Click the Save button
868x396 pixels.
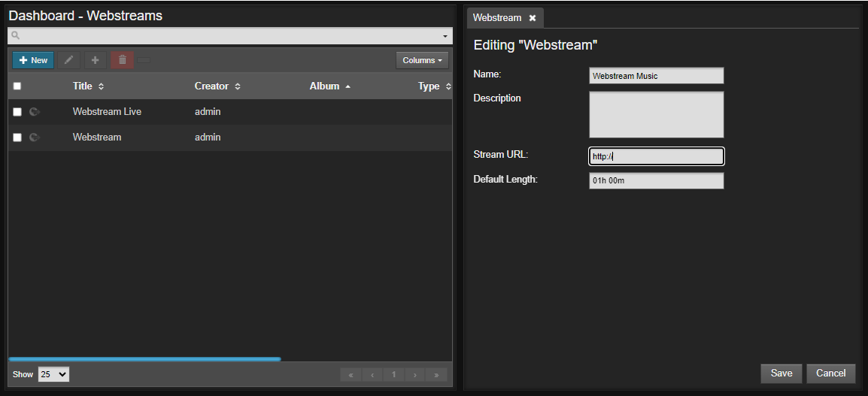click(781, 373)
